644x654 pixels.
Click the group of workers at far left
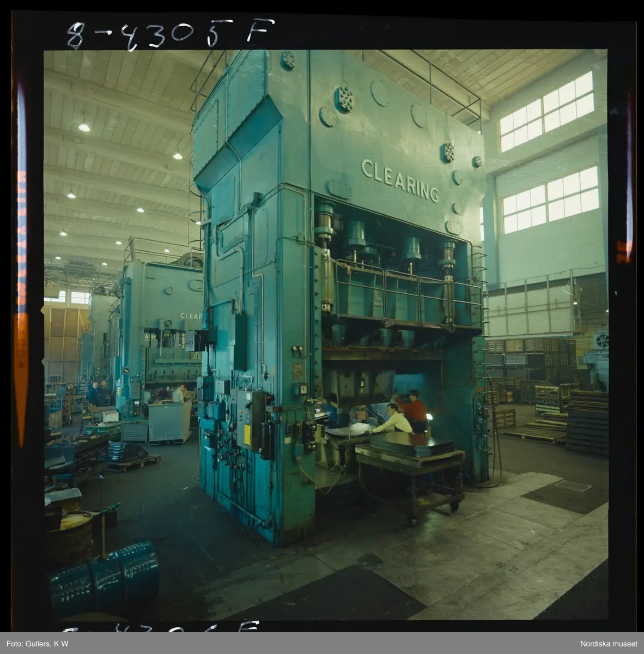tap(98, 392)
